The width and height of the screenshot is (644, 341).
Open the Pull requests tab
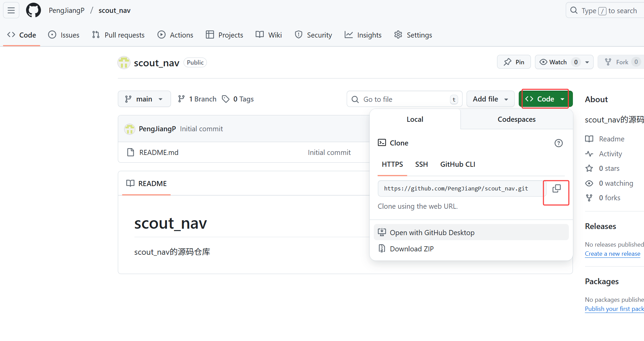(118, 35)
